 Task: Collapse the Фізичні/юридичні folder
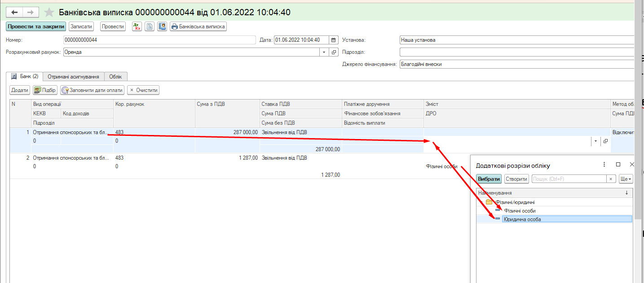click(x=481, y=202)
